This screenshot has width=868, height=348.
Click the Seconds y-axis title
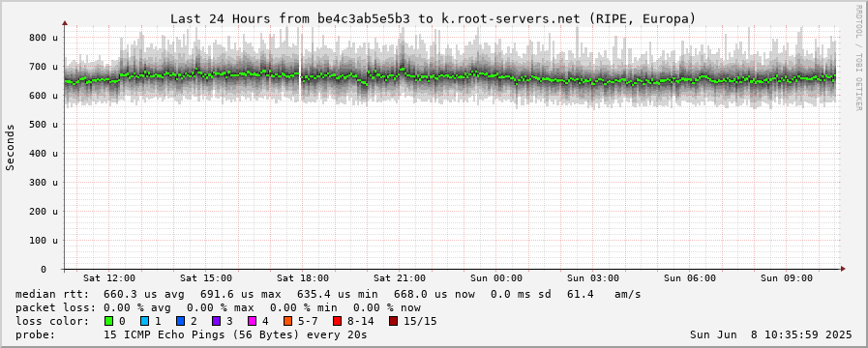point(10,147)
